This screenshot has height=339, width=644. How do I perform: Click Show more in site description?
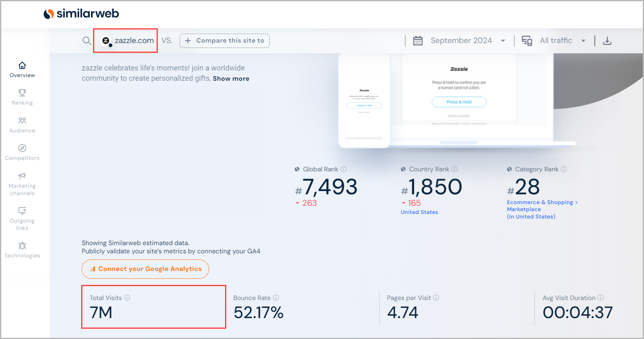[231, 79]
